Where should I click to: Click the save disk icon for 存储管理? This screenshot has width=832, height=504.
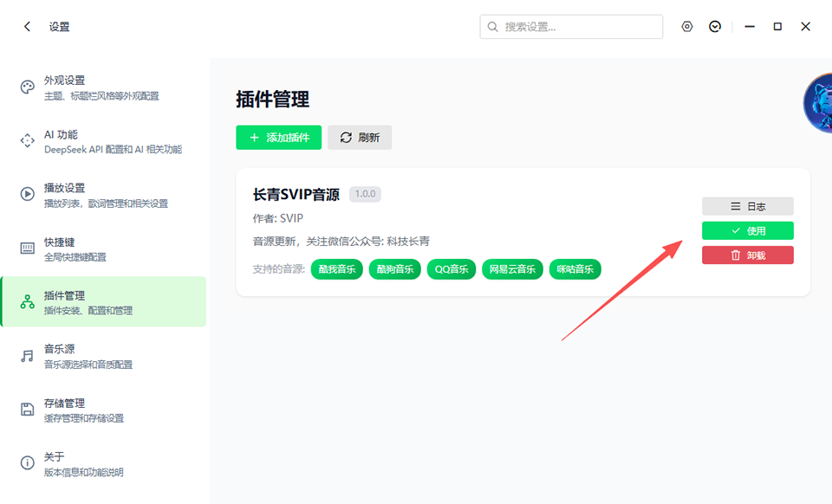click(x=27, y=410)
